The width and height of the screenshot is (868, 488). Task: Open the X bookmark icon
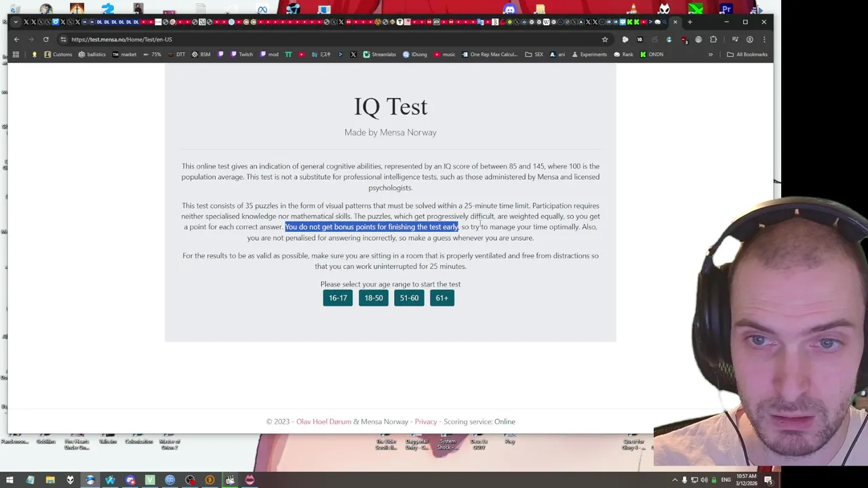[353, 54]
